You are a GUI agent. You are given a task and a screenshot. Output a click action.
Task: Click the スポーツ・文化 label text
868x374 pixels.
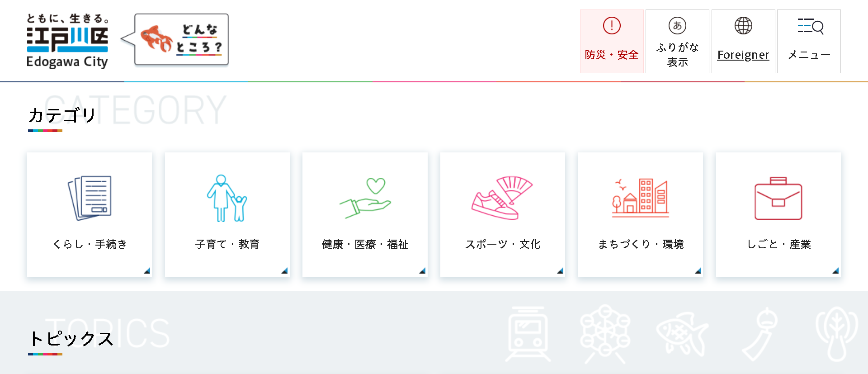pyautogui.click(x=503, y=244)
